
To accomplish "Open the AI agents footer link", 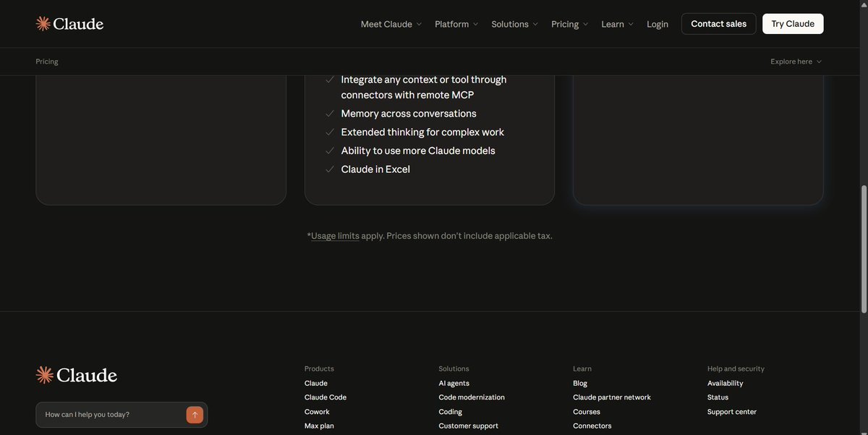I will 454,384.
